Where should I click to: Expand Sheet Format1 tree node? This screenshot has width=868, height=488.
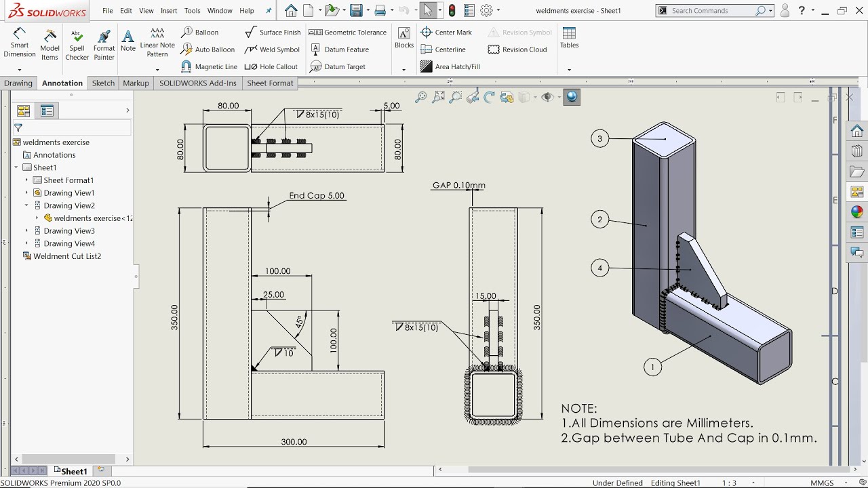(x=27, y=180)
